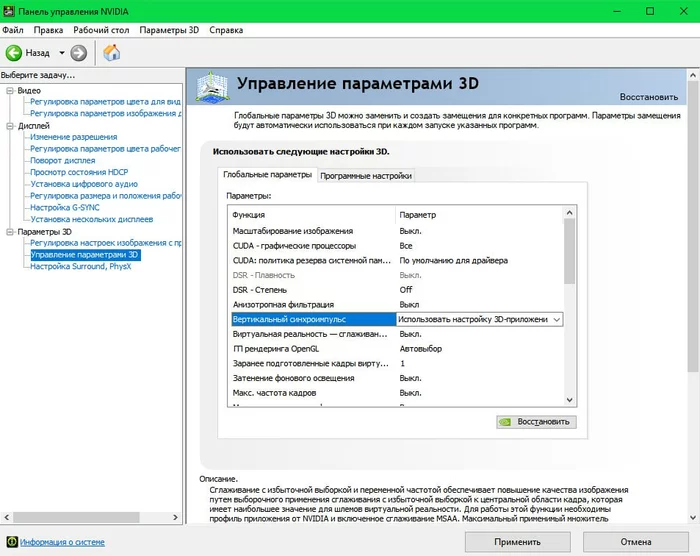
Task: Click main page scroll down arrow
Action: tap(693, 518)
